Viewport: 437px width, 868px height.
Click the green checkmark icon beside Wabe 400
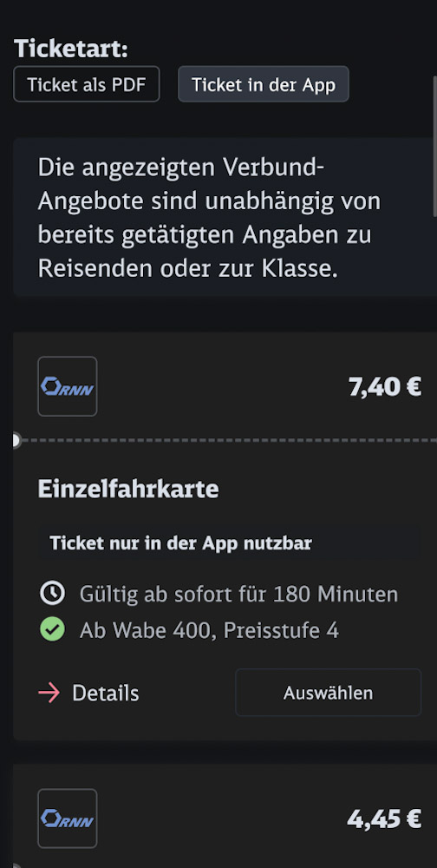(53, 629)
